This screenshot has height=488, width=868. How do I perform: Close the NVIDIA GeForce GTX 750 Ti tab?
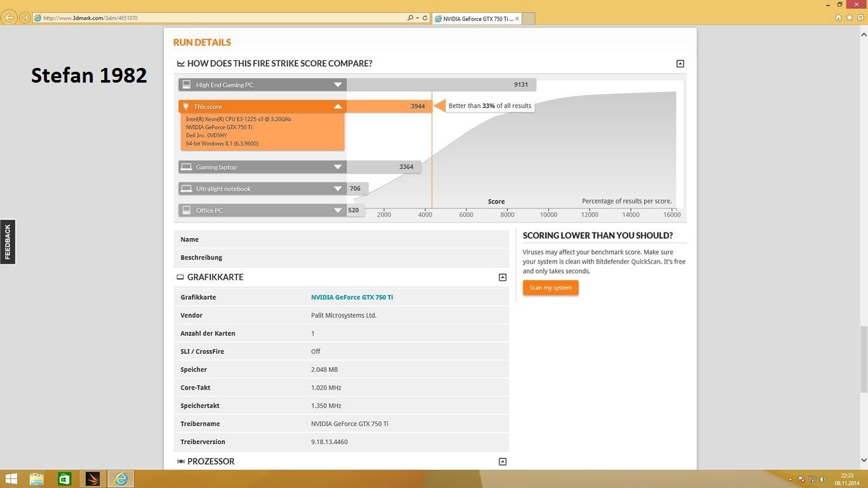pyautogui.click(x=517, y=18)
